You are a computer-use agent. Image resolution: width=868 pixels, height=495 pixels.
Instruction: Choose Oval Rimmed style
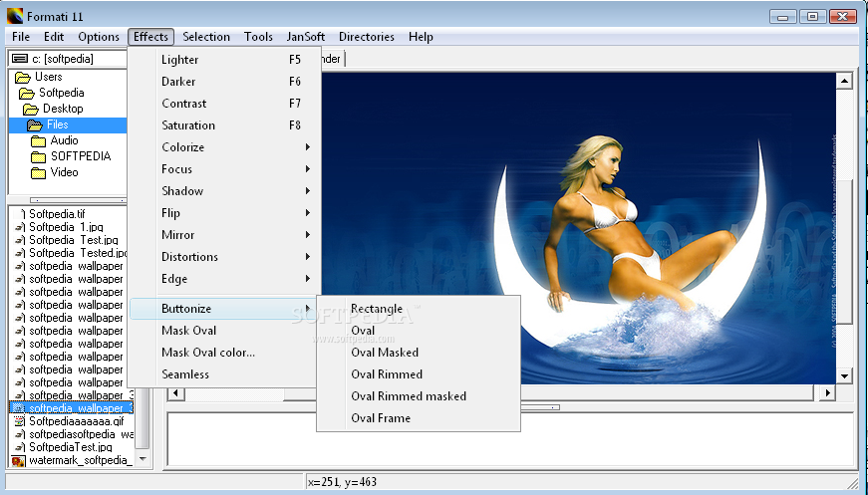pyautogui.click(x=419, y=374)
